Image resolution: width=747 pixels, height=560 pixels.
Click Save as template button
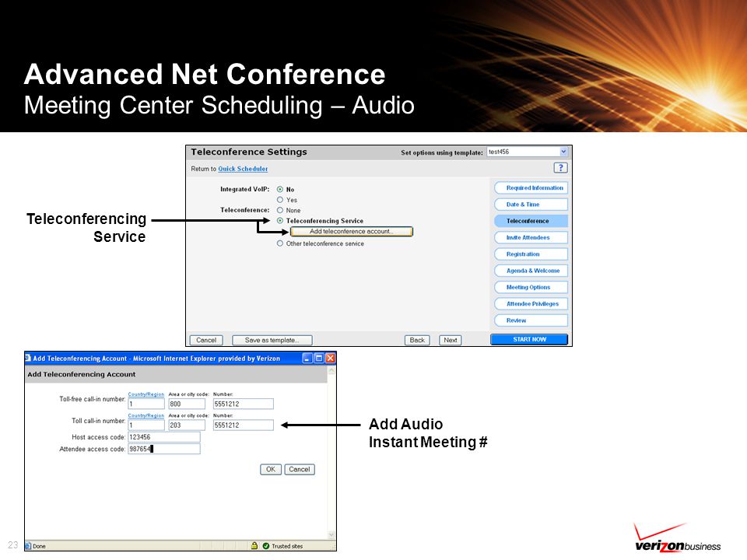tap(272, 340)
